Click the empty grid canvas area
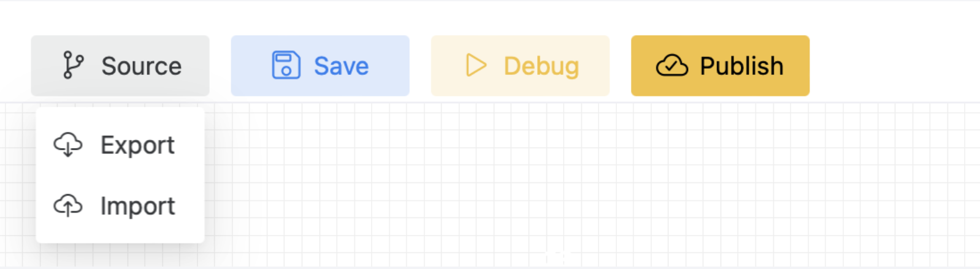This screenshot has width=980, height=269. point(552,184)
